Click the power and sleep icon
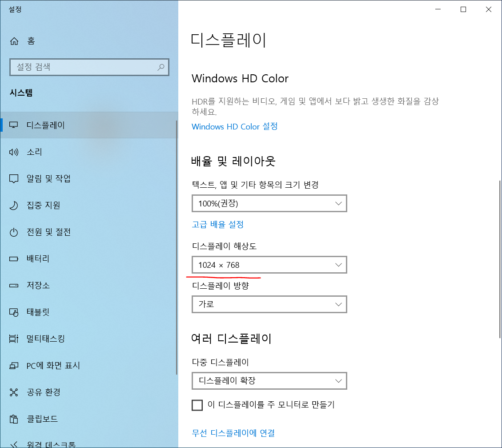Image resolution: width=502 pixels, height=448 pixels. click(13, 232)
